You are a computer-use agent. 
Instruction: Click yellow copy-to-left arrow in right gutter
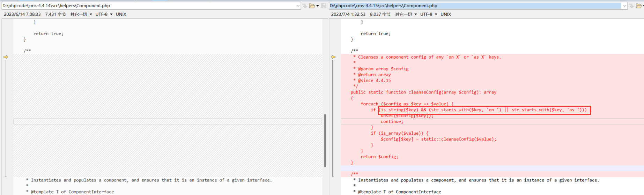coord(333,57)
